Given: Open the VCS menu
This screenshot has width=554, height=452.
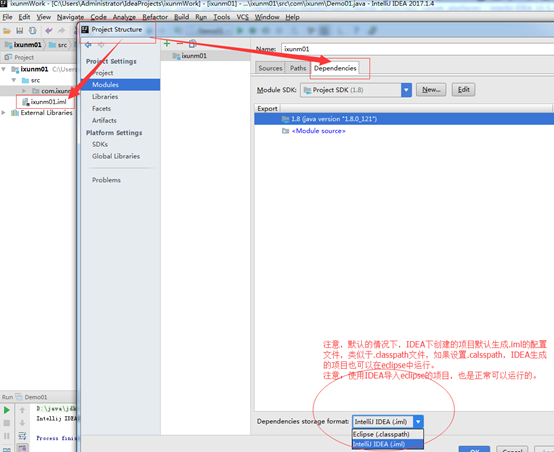Looking at the screenshot, I should [242, 17].
